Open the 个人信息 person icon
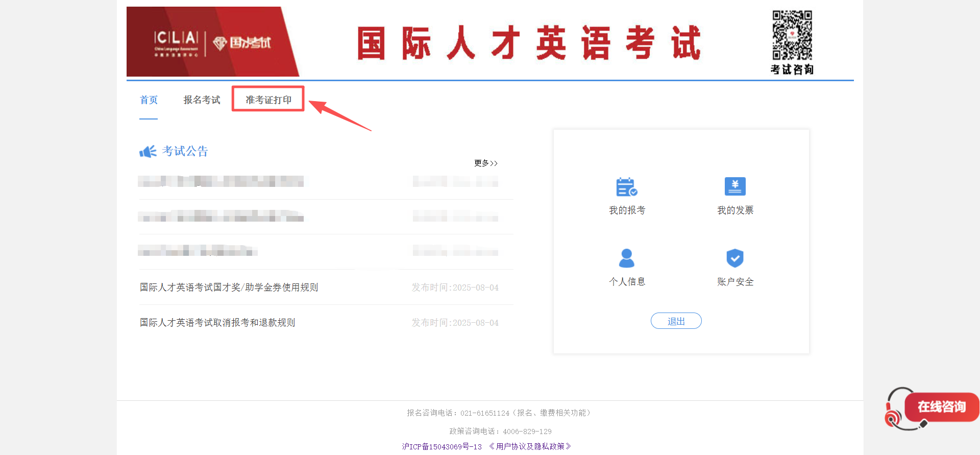The image size is (980, 455). [627, 258]
